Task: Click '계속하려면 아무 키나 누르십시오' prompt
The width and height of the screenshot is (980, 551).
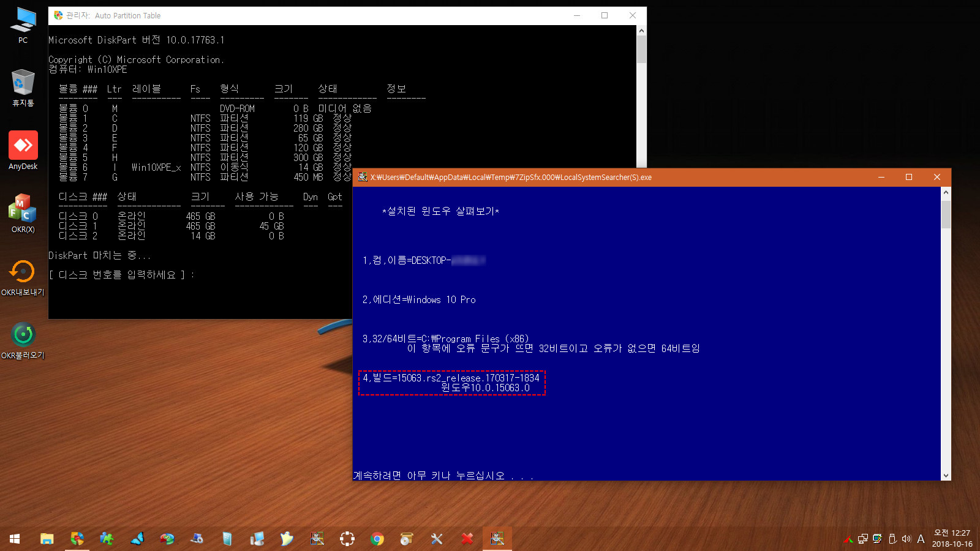Action: point(443,476)
